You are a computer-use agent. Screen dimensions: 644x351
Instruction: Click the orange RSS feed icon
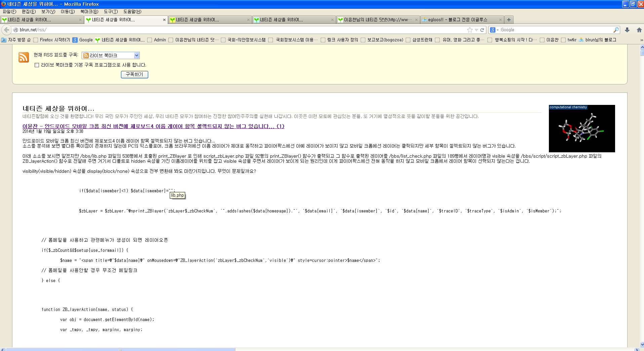(x=24, y=57)
